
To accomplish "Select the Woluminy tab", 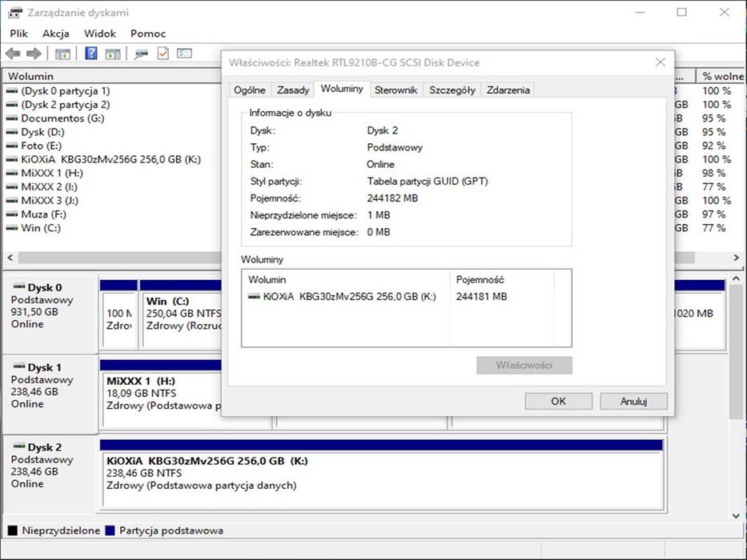I will point(342,89).
